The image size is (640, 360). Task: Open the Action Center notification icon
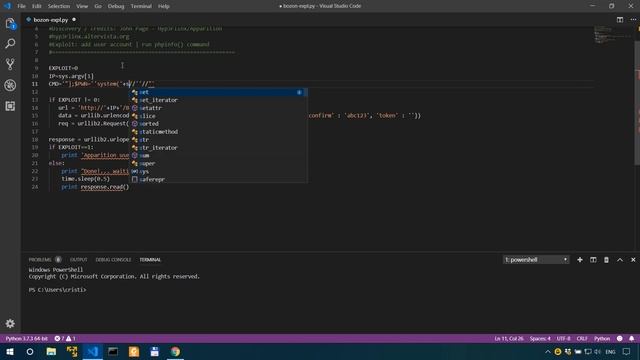[627, 351]
